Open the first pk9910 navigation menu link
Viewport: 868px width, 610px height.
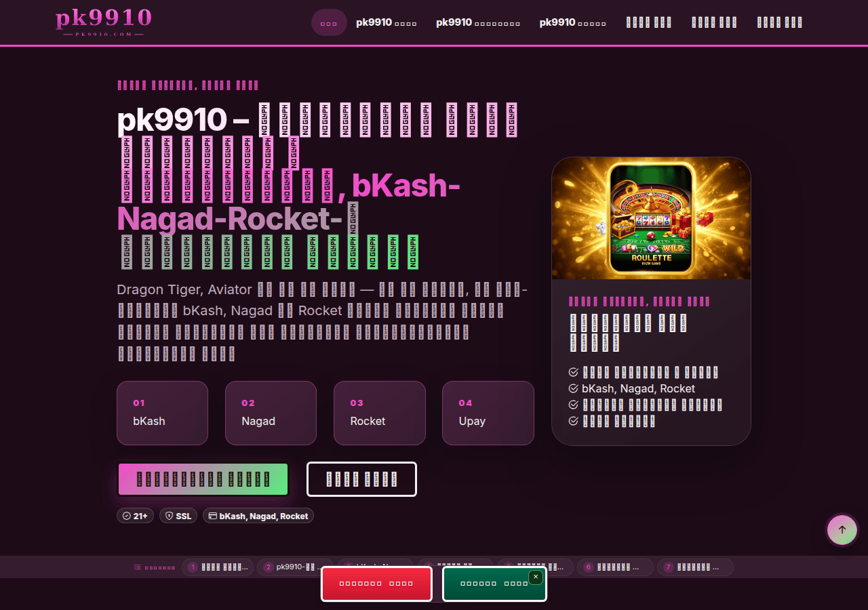tap(387, 22)
